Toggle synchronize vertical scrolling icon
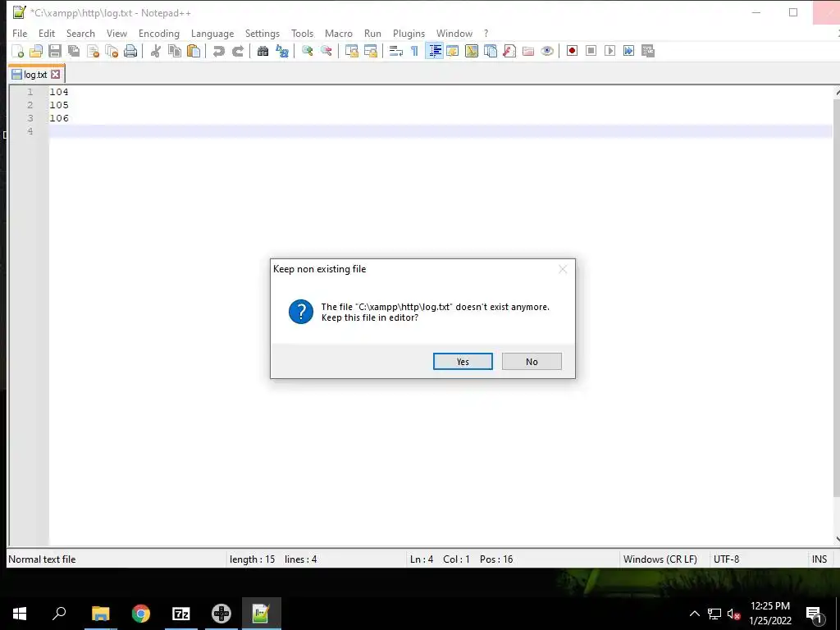This screenshot has height=630, width=840. click(351, 51)
